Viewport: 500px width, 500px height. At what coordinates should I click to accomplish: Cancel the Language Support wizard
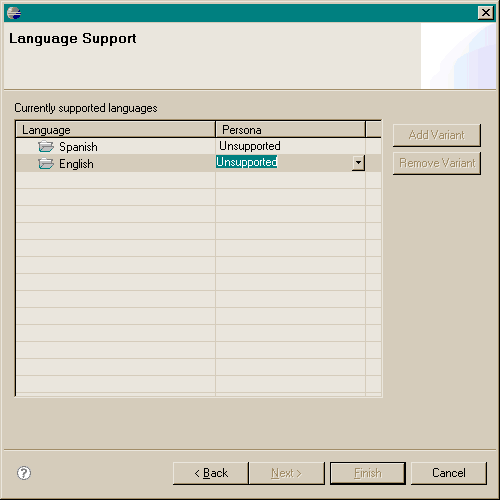pos(449,473)
